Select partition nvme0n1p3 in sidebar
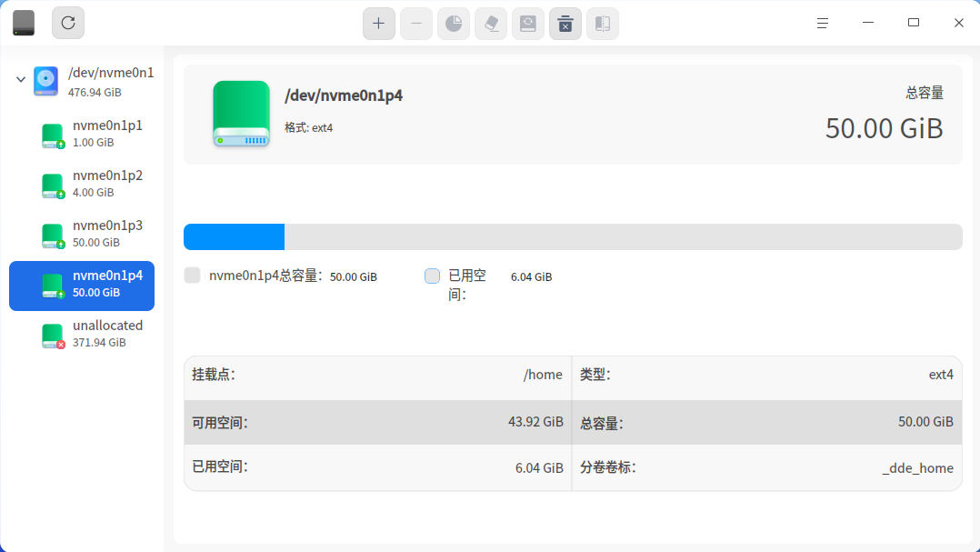The width and height of the screenshot is (980, 552). click(82, 234)
